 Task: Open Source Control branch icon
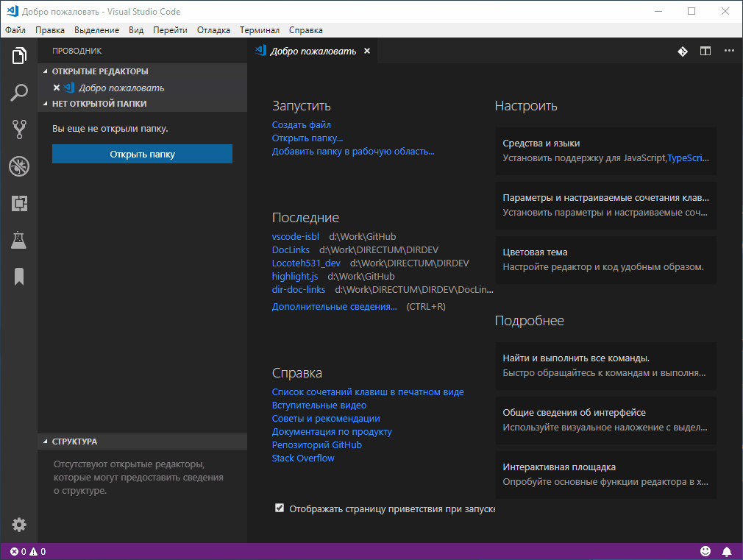[19, 129]
